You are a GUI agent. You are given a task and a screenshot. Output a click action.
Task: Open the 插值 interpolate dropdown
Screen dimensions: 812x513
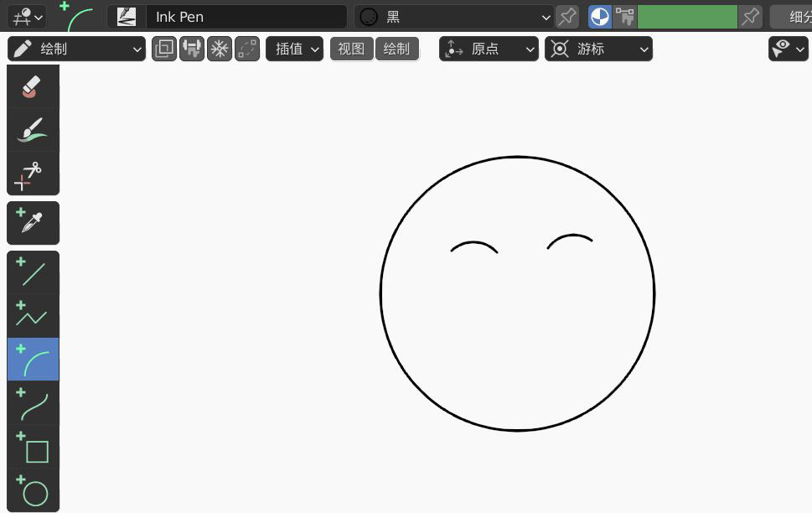pos(294,49)
